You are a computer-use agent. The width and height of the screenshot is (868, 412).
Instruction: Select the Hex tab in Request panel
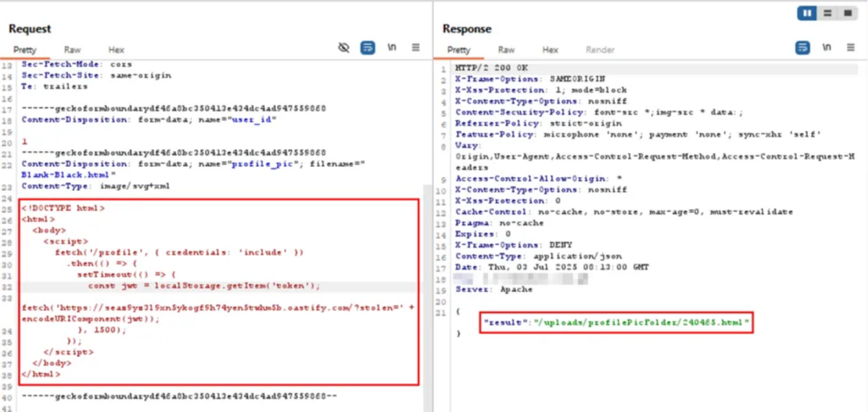[x=116, y=50]
